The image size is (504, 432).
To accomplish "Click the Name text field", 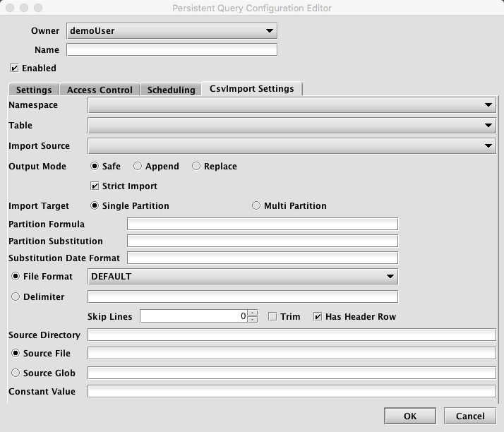I will pos(172,50).
